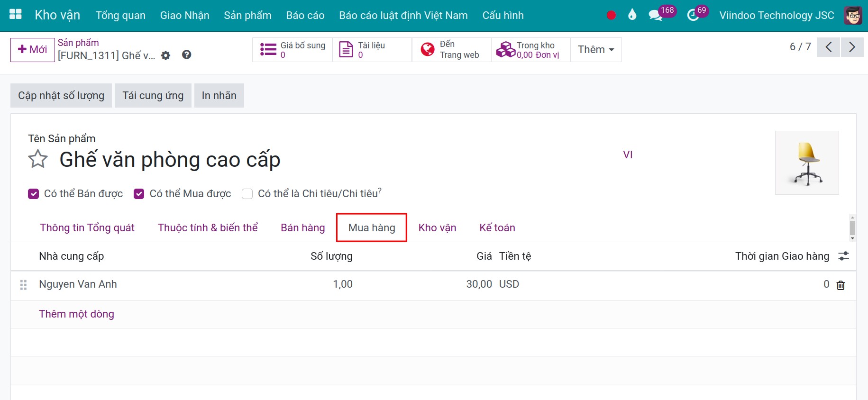Open the main apps menu grid icon
The image size is (868, 400).
16,15
